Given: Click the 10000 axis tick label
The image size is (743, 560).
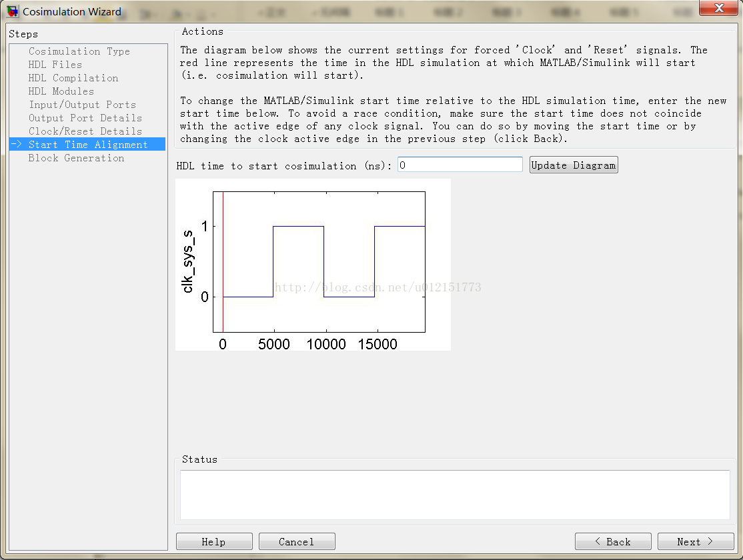Looking at the screenshot, I should pos(326,345).
